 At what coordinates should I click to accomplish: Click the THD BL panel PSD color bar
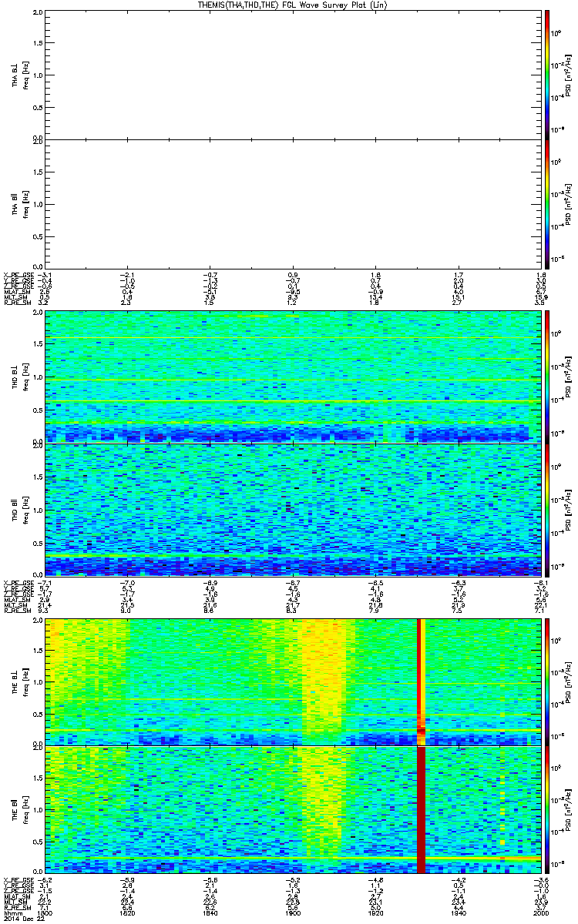point(547,376)
